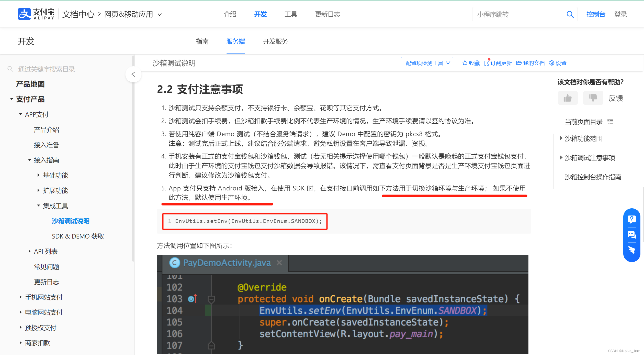Click the 订阅更新 subscription icon
The height and width of the screenshot is (355, 644).
pyautogui.click(x=487, y=63)
